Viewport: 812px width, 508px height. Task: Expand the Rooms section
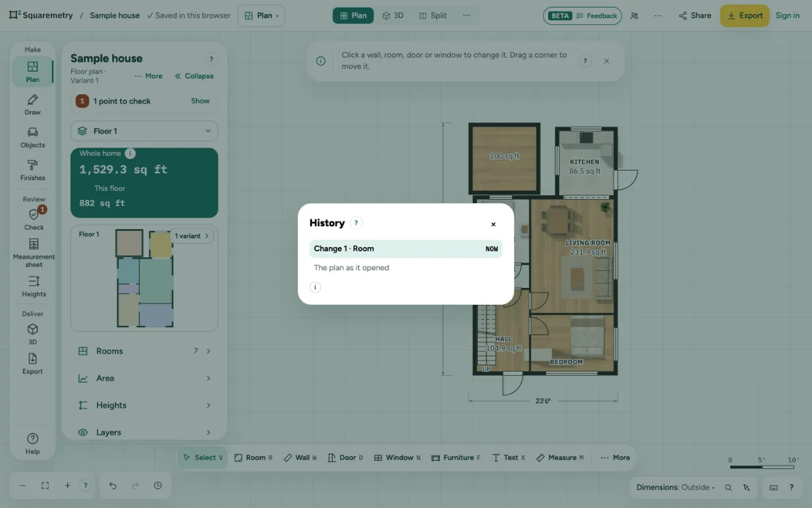144,351
